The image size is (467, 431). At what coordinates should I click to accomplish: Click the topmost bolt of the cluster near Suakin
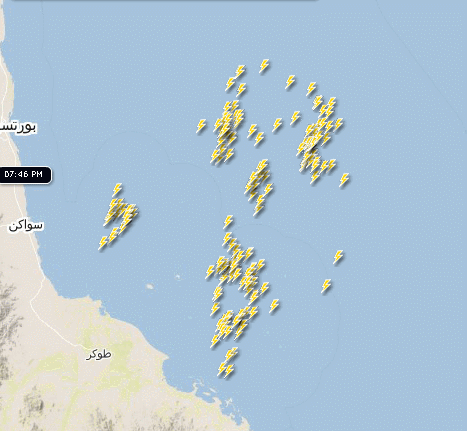(117, 189)
